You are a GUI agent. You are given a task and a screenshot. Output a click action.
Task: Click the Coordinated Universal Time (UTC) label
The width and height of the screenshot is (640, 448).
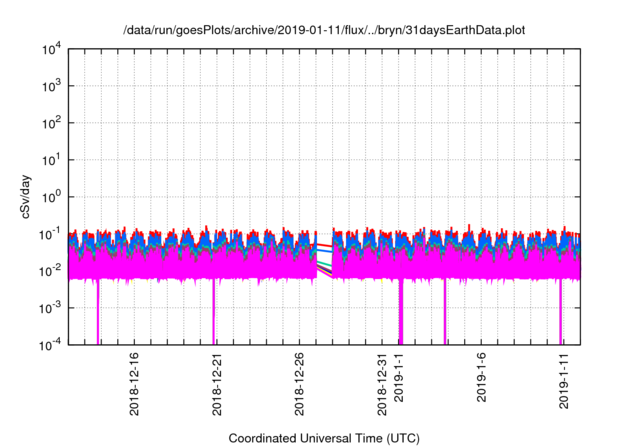(324, 438)
